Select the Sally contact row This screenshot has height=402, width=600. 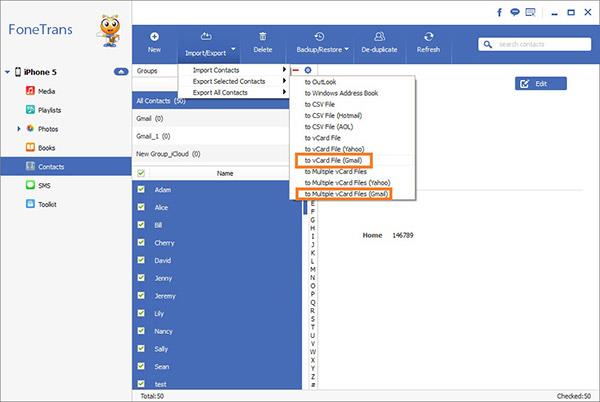(217, 348)
